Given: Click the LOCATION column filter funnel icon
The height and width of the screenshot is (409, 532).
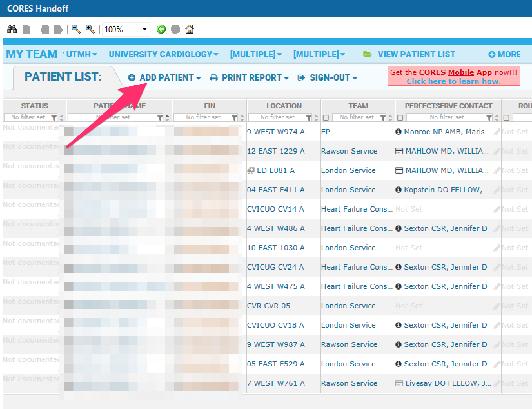Looking at the screenshot, I should click(x=309, y=118).
